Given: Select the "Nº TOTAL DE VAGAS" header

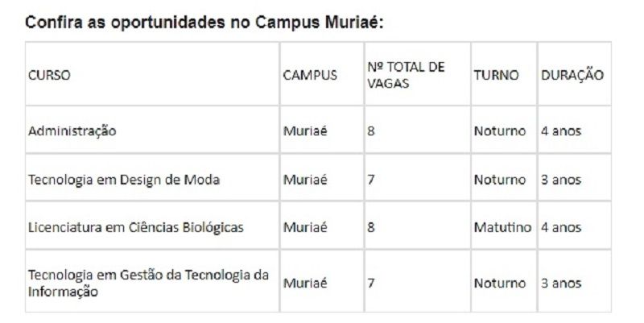Looking at the screenshot, I should tap(406, 75).
